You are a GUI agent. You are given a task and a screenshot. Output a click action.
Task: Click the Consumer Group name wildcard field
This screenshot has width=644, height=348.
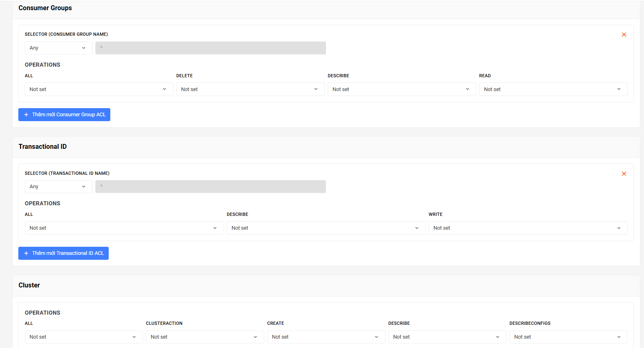pos(210,48)
